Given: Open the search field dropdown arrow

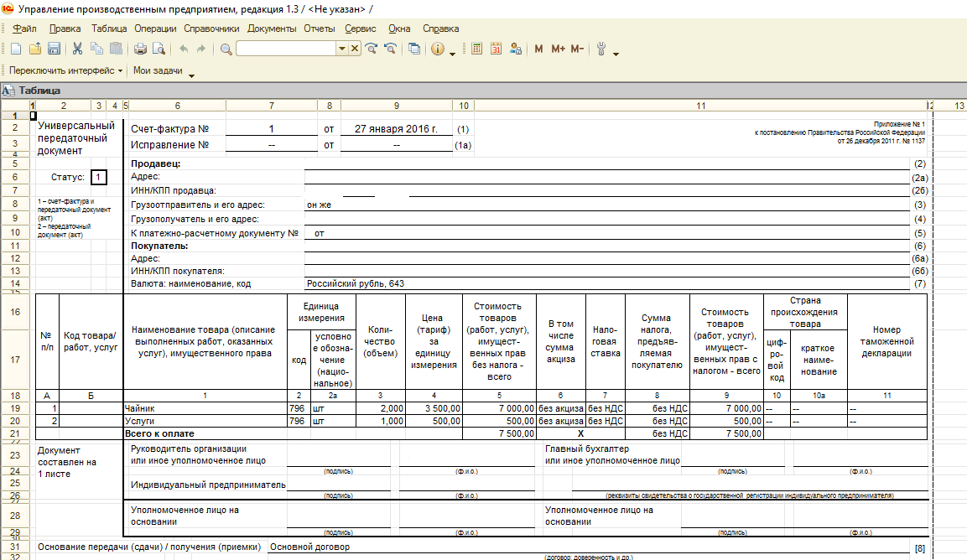Looking at the screenshot, I should click(x=341, y=49).
